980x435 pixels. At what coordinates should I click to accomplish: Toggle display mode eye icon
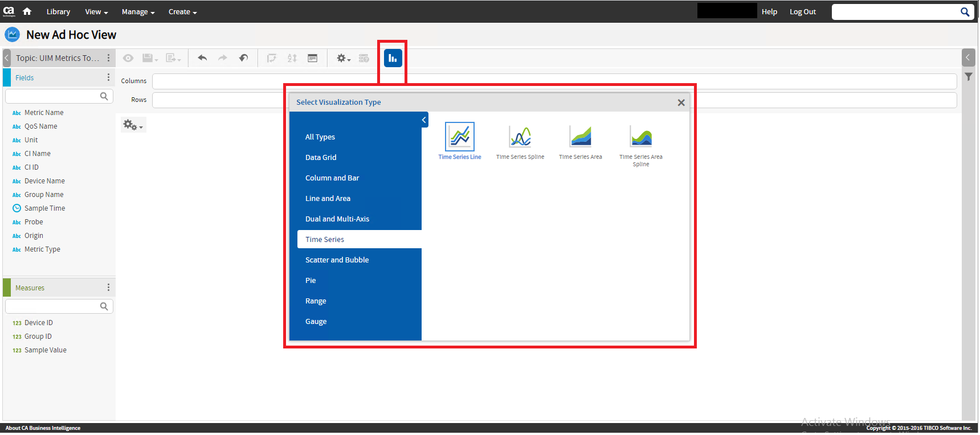tap(128, 58)
